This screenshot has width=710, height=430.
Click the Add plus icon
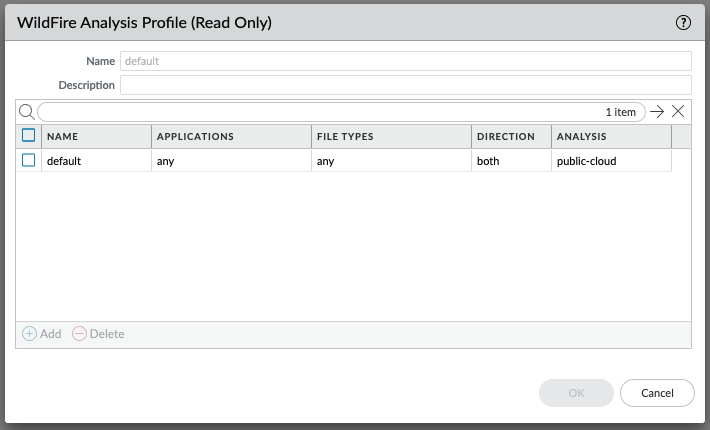[30, 334]
